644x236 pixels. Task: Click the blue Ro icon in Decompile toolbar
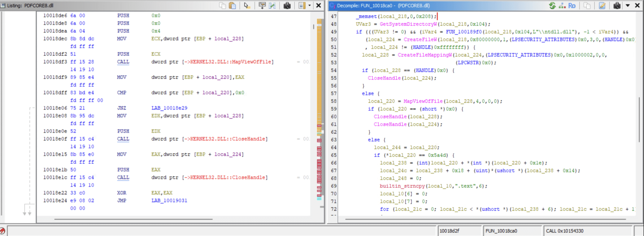click(x=572, y=6)
